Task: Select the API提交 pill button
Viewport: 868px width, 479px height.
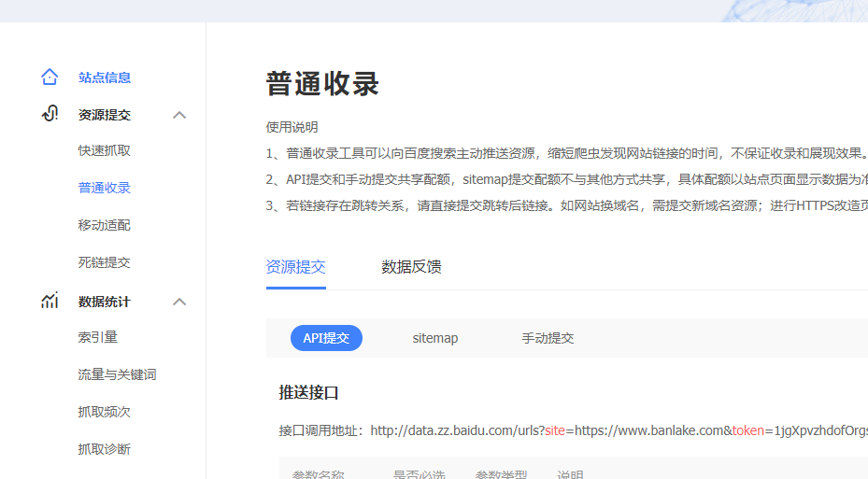Action: point(326,338)
